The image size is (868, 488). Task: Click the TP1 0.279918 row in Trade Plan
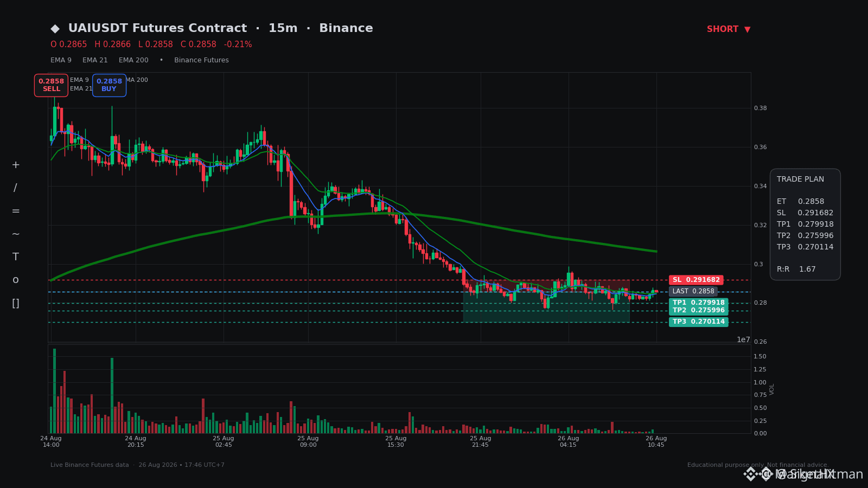click(x=805, y=224)
